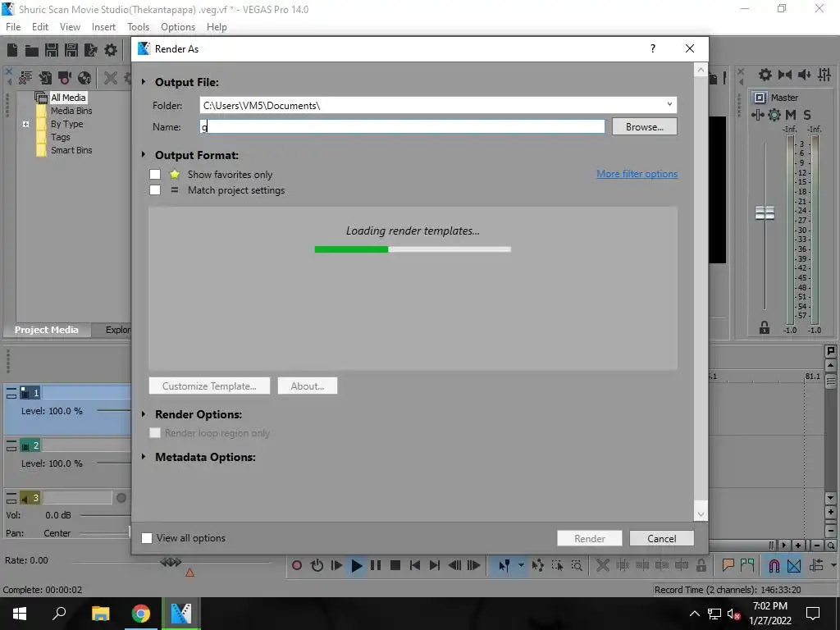This screenshot has width=840, height=630.
Task: Click the New Project icon in main toolbar
Action: click(11, 50)
